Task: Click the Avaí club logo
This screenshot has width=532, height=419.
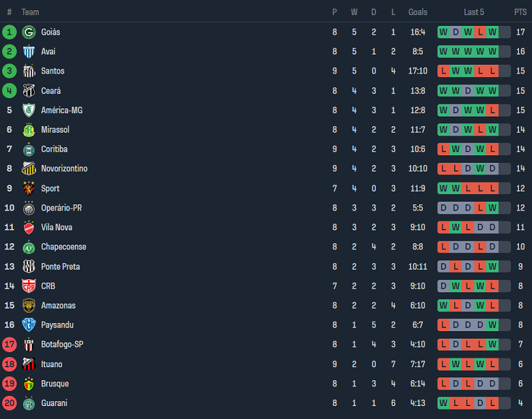Action: pos(29,52)
